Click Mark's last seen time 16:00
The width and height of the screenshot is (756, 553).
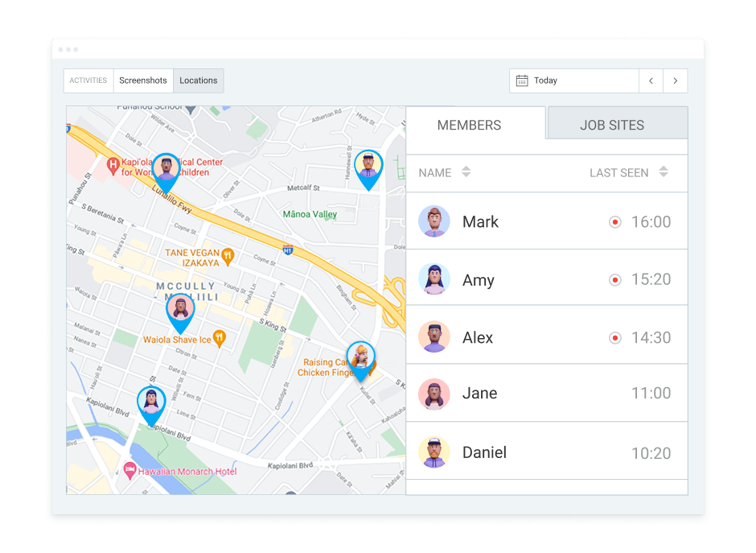(651, 222)
